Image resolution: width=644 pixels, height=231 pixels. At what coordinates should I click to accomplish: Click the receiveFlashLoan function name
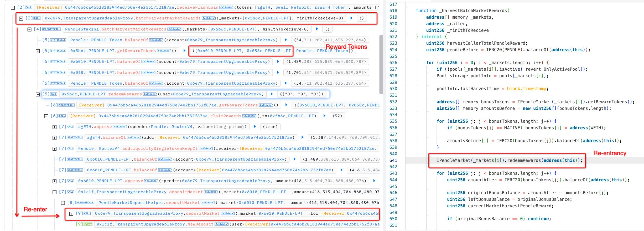[198, 7]
